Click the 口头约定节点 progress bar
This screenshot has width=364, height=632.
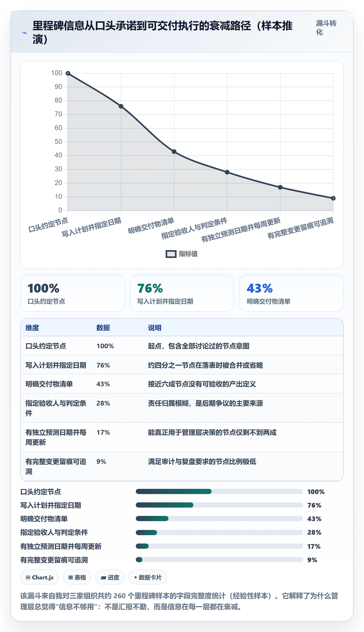(x=219, y=491)
